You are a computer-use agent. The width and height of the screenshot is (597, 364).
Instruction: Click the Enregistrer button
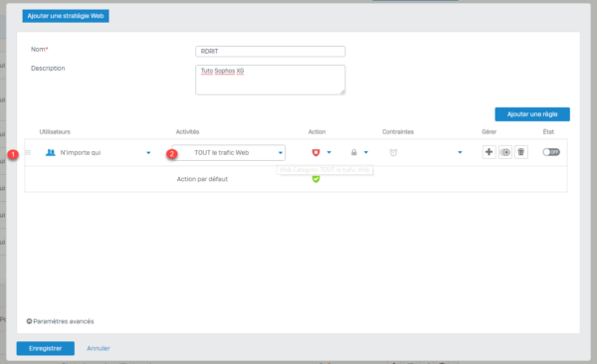(46, 348)
